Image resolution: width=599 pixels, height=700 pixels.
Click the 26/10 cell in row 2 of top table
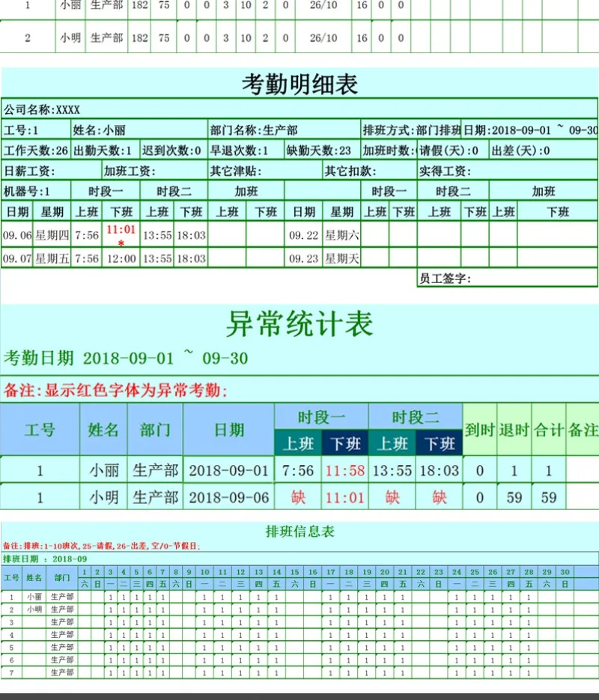[323, 37]
